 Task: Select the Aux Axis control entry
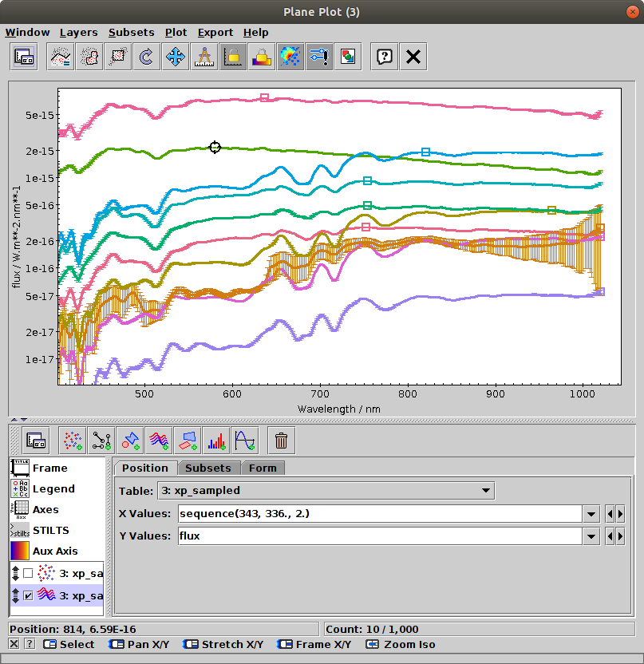click(55, 551)
